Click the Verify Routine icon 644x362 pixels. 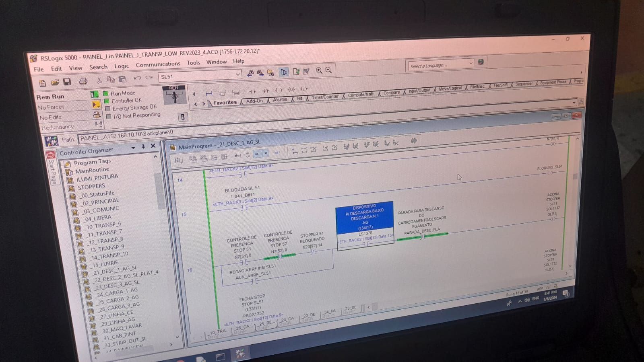coord(296,72)
